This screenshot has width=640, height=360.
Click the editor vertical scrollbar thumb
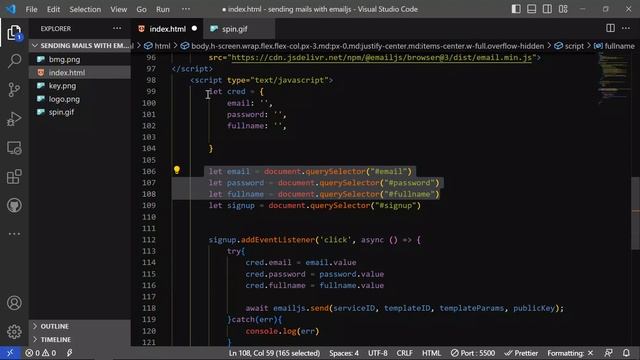[x=636, y=212]
